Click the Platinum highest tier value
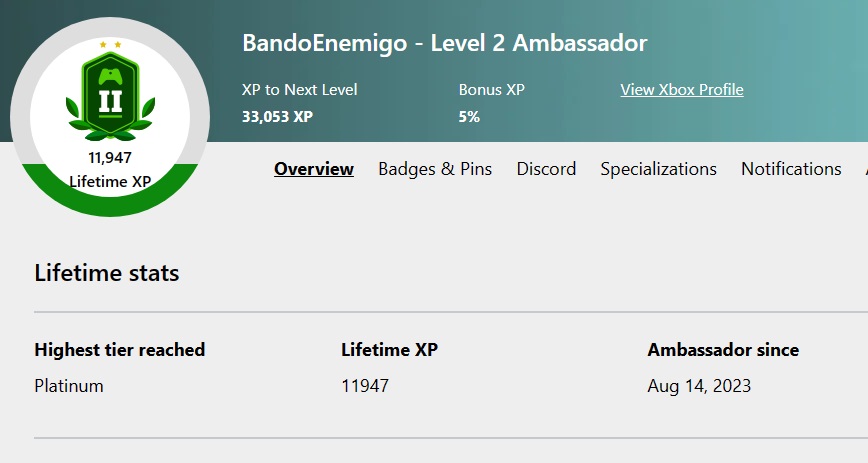The height and width of the screenshot is (463, 868). (69, 385)
